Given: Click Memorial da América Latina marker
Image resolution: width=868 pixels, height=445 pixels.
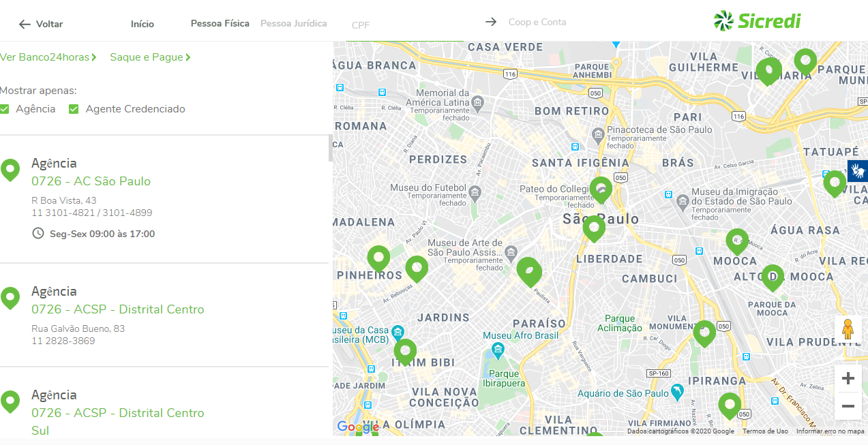Looking at the screenshot, I should click(x=477, y=104).
